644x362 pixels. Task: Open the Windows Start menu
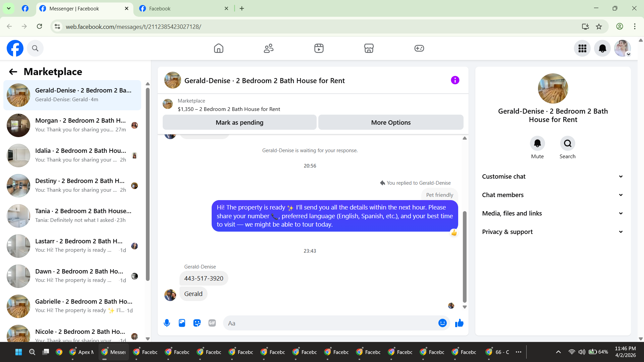tap(19, 352)
